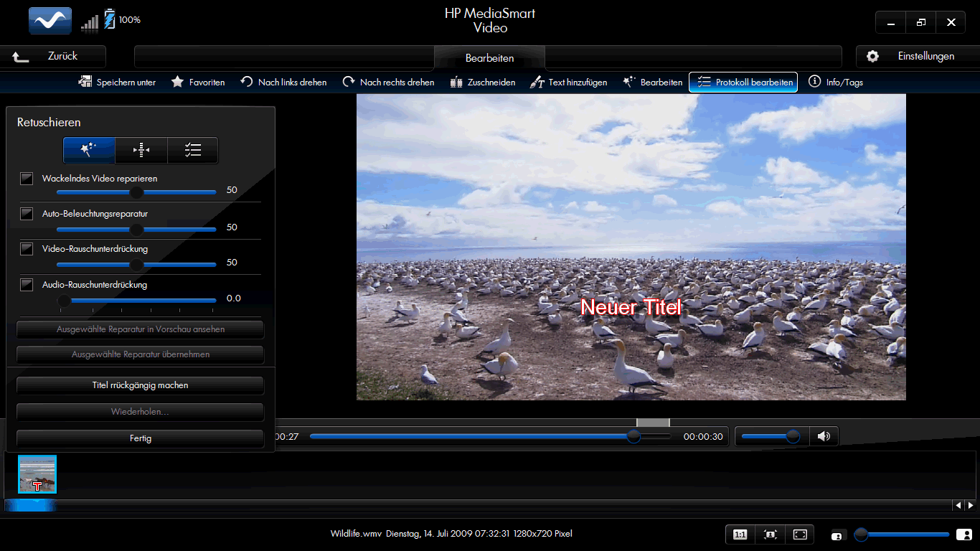
Task: Rotate video right with Nach rechts drehen
Action: pyautogui.click(x=388, y=82)
